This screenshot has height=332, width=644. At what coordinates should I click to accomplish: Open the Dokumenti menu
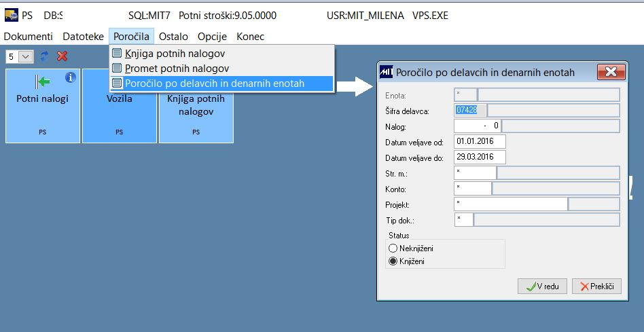29,37
